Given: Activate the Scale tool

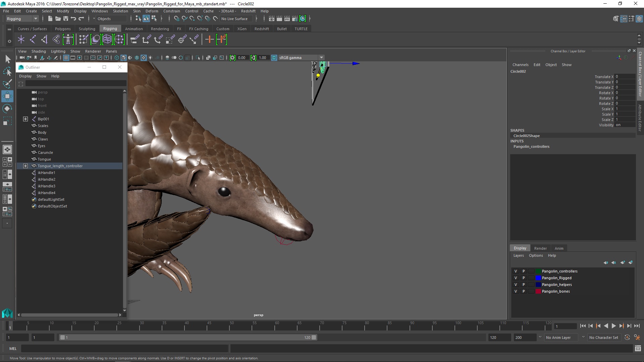Looking at the screenshot, I should point(7,121).
